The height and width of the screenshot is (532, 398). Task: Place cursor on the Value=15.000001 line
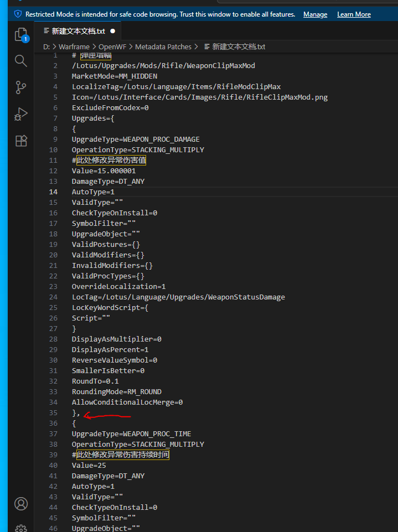click(x=104, y=171)
